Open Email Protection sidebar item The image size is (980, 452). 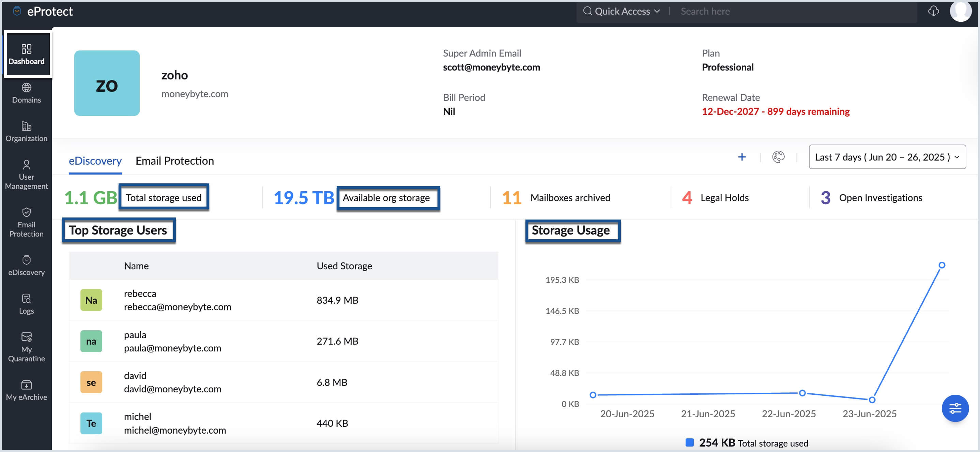click(26, 223)
